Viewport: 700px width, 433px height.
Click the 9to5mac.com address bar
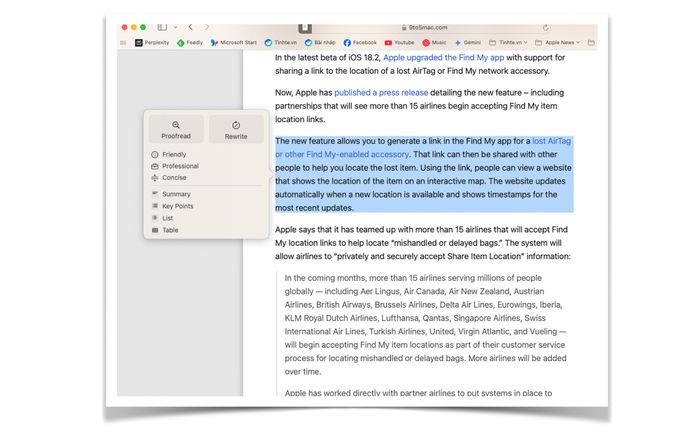coord(425,28)
